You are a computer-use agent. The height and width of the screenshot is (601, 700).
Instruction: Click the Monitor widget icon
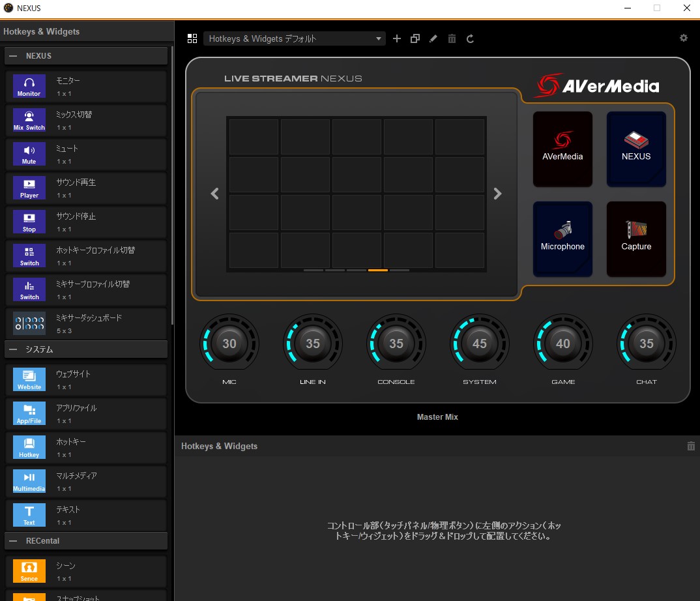29,86
